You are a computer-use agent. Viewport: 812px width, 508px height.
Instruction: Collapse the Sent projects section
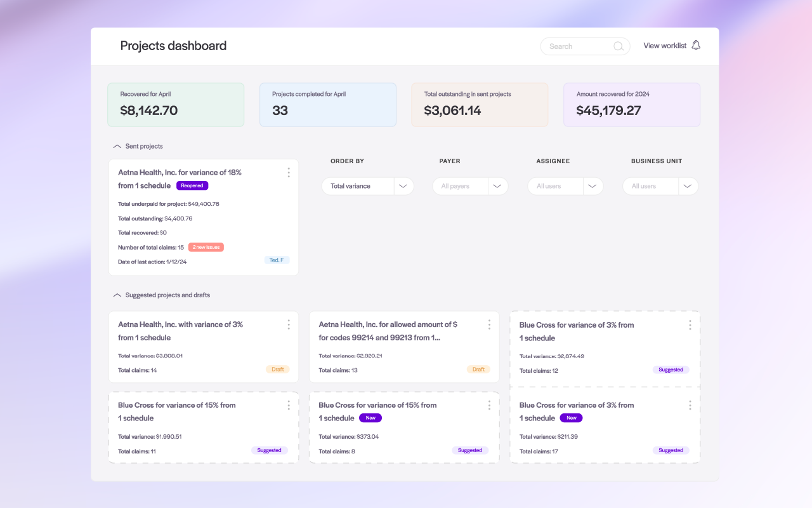[117, 147]
